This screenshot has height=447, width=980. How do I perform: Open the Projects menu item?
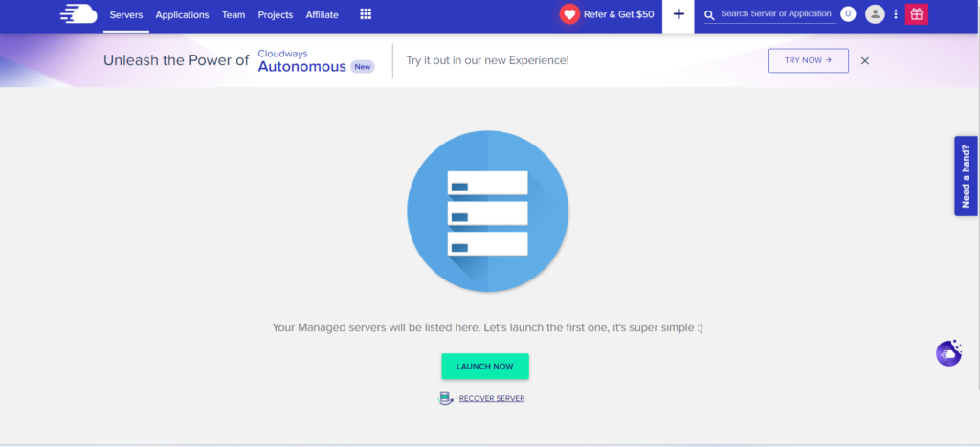pos(276,15)
